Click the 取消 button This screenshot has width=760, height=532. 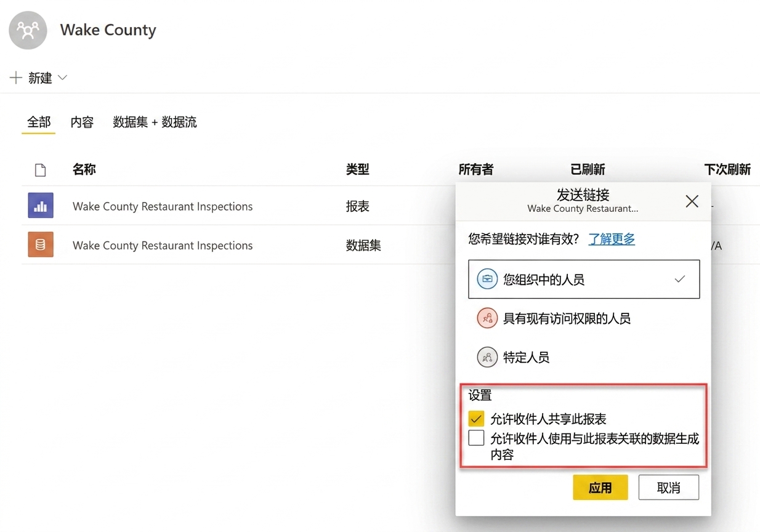click(x=669, y=488)
